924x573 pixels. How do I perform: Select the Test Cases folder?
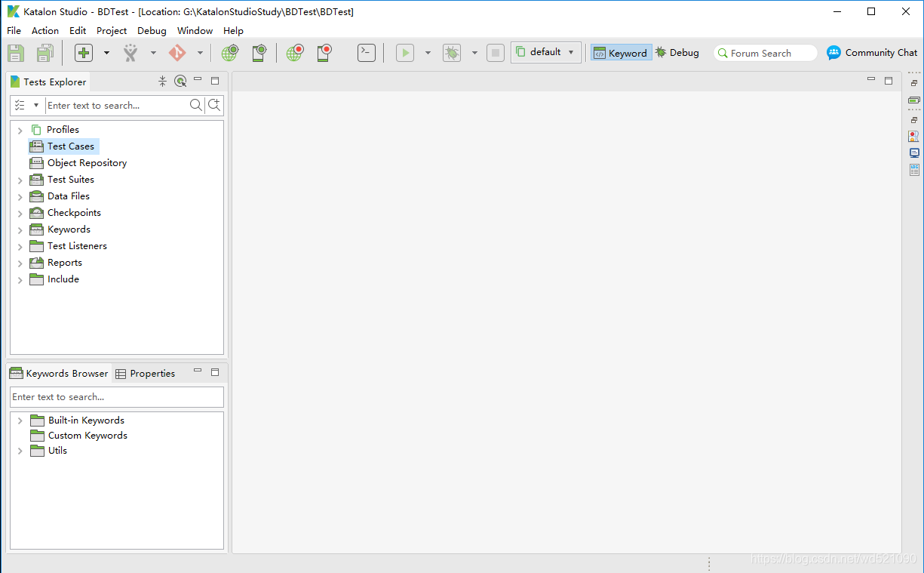(63, 146)
